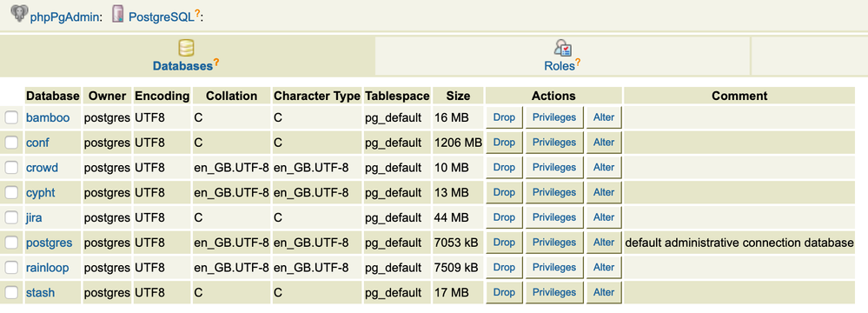Open help question mark next to Databases
868x313 pixels.
(216, 62)
